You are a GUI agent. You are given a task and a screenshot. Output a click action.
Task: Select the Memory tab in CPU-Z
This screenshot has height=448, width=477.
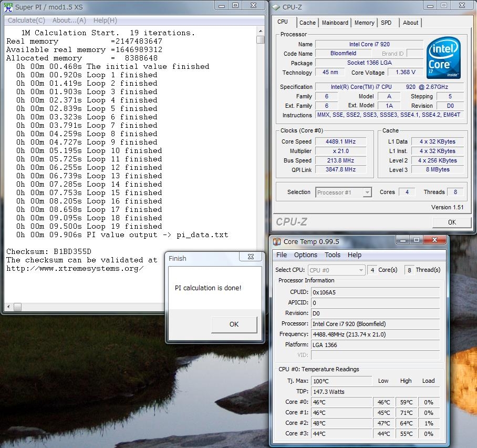tap(364, 23)
